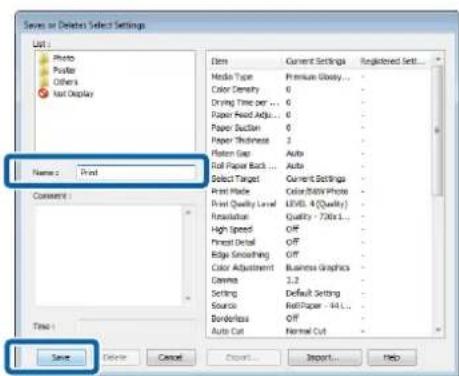This screenshot has width=459, height=376.
Task: Open Help for this dialog
Action: tap(392, 357)
